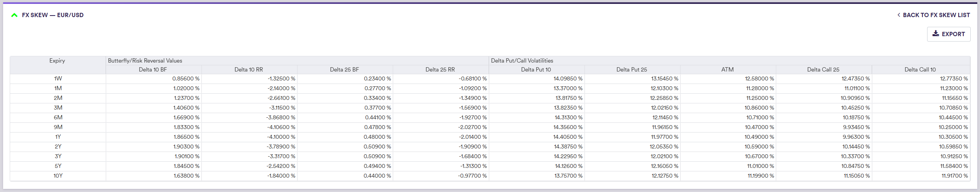The width and height of the screenshot is (980, 192).
Task: Click the Export download icon
Action: [x=936, y=34]
